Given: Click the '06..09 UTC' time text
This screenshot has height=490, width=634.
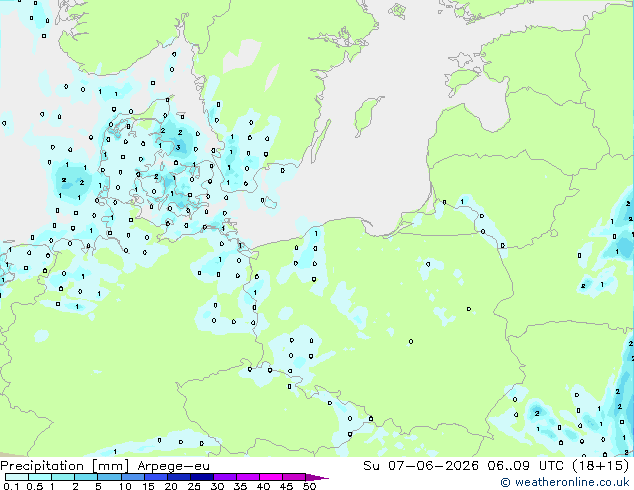Looking at the screenshot, I should pos(525,466).
